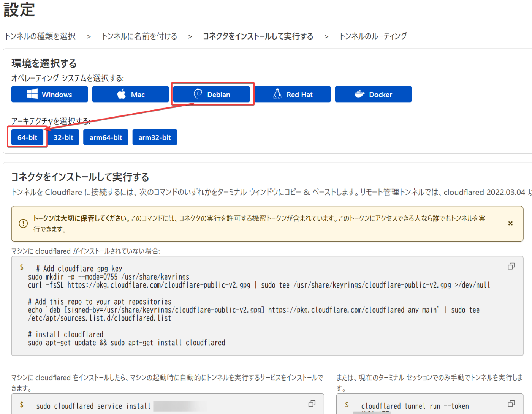Click the 'sudo mkdir -p --mode=0755' line
Screen dimensions: 532x414
coord(109,277)
